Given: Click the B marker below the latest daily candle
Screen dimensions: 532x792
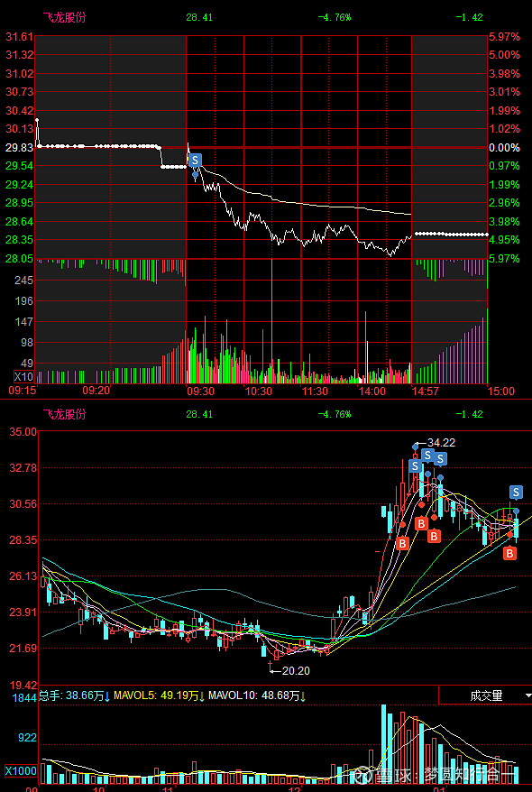Looking at the screenshot, I should tap(510, 554).
